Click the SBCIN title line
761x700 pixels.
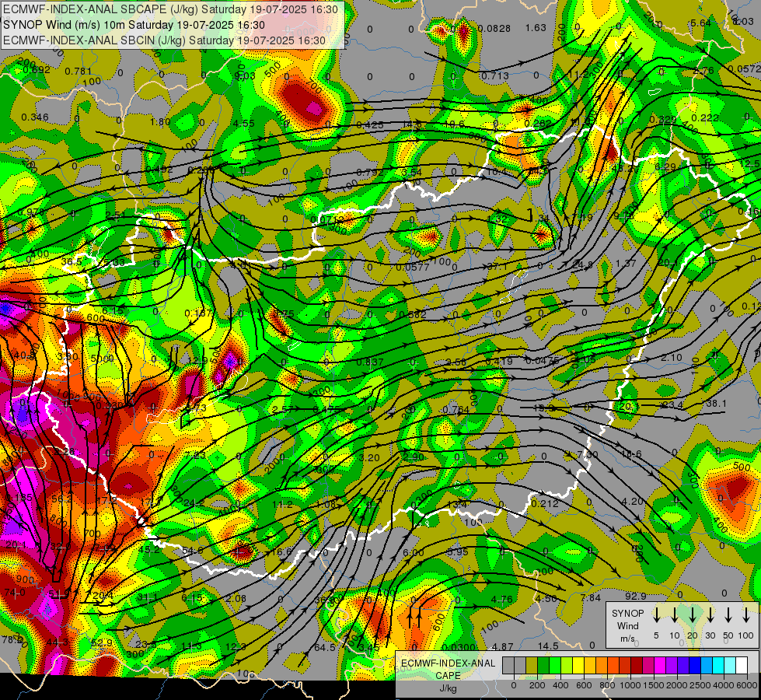[x=164, y=40]
